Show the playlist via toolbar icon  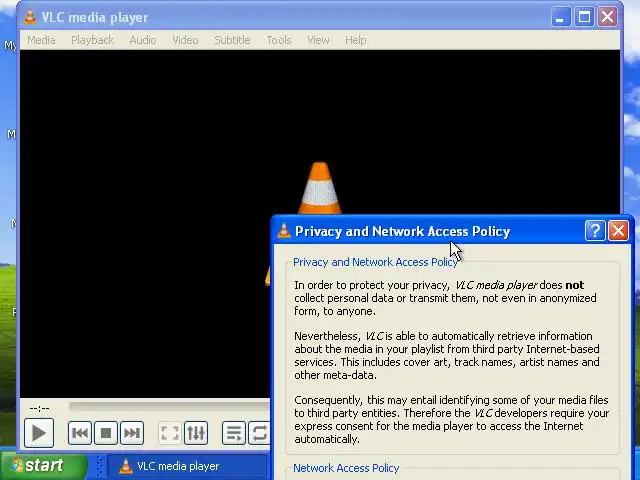[234, 433]
